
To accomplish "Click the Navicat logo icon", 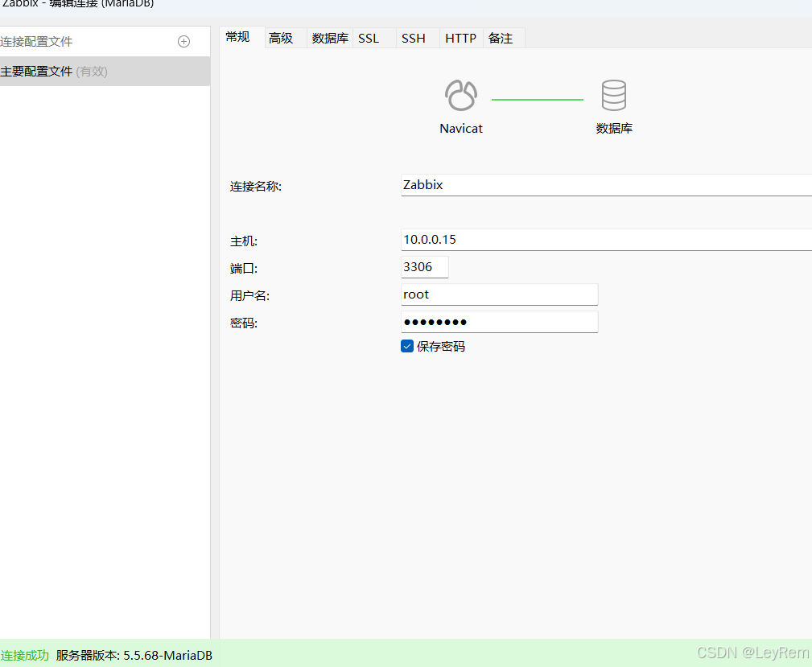I will click(461, 95).
